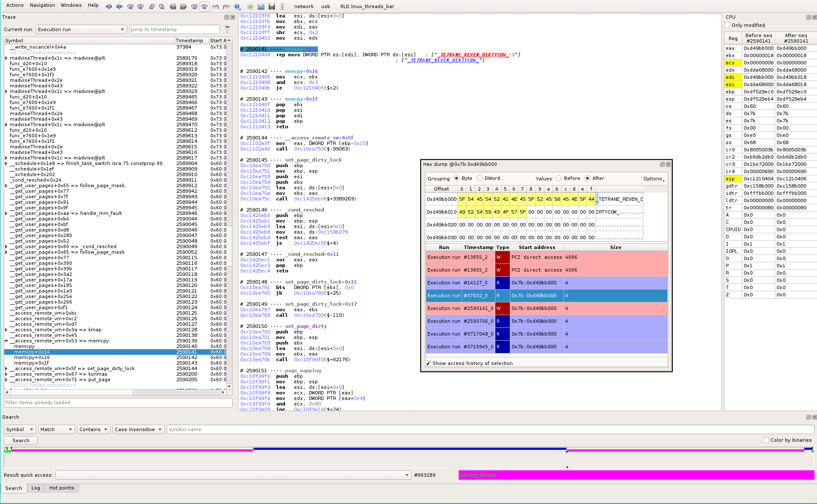Click the Search button in the Search panel

[20, 440]
